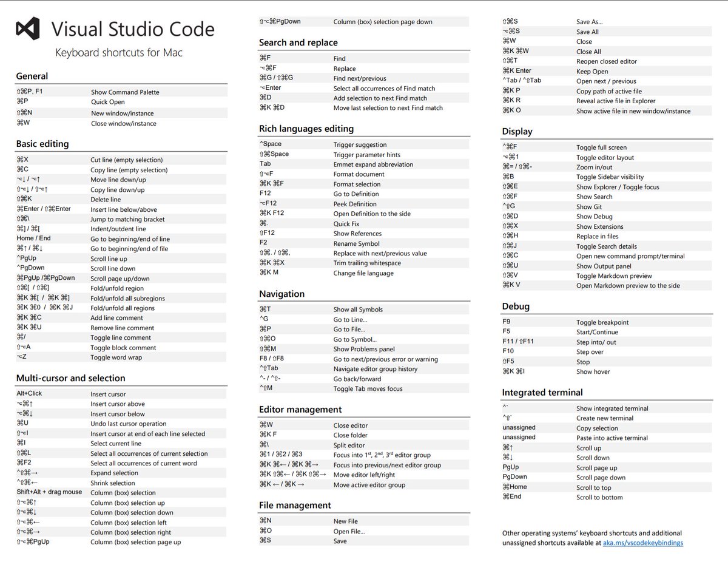728x562 pixels.
Task: Click the 'Find next/previous' entry
Action: [359, 78]
